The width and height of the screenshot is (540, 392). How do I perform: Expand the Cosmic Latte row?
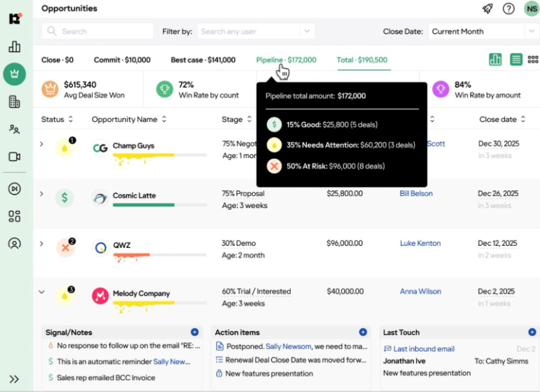coord(41,194)
